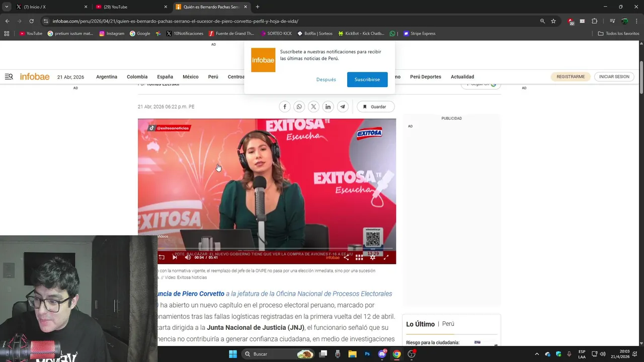Open Actualidad section
Viewport: 644px width, 362px height.
pos(462,77)
